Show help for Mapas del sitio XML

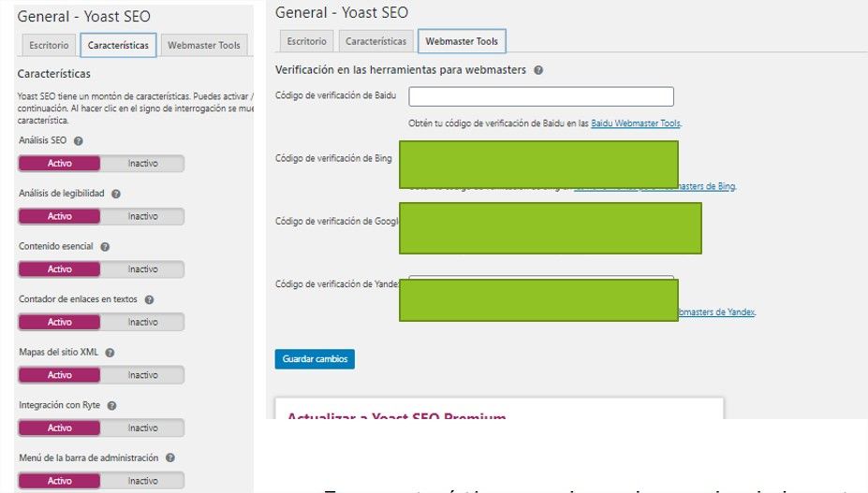click(x=110, y=353)
